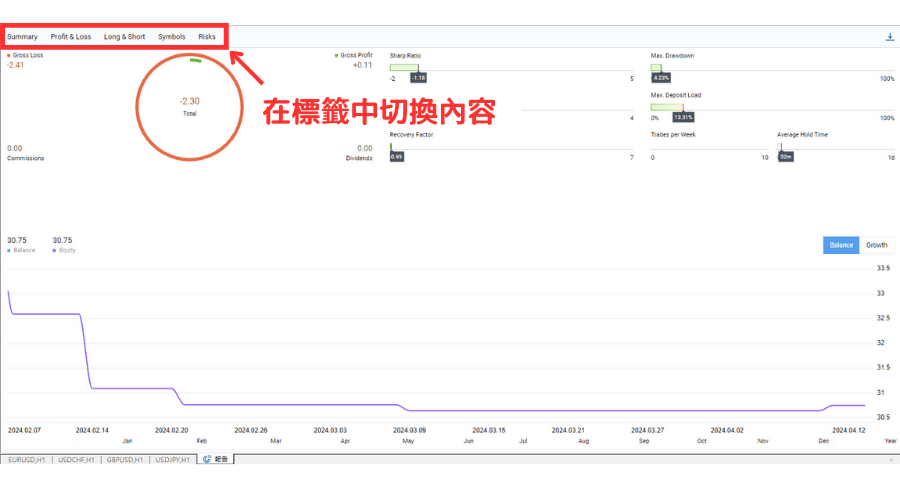The image size is (900, 500).
Task: Select the GBPUSD,H1 chart tab
Action: pyautogui.click(x=125, y=459)
